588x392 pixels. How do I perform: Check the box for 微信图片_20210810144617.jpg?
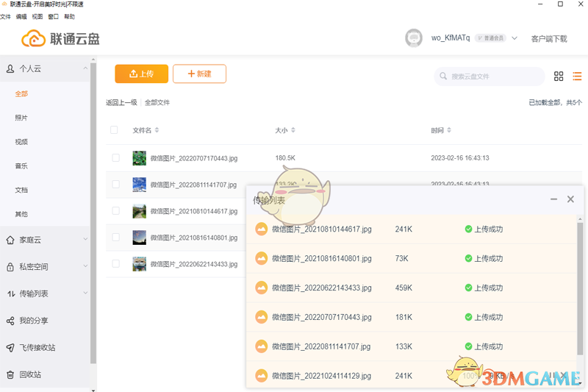click(116, 211)
